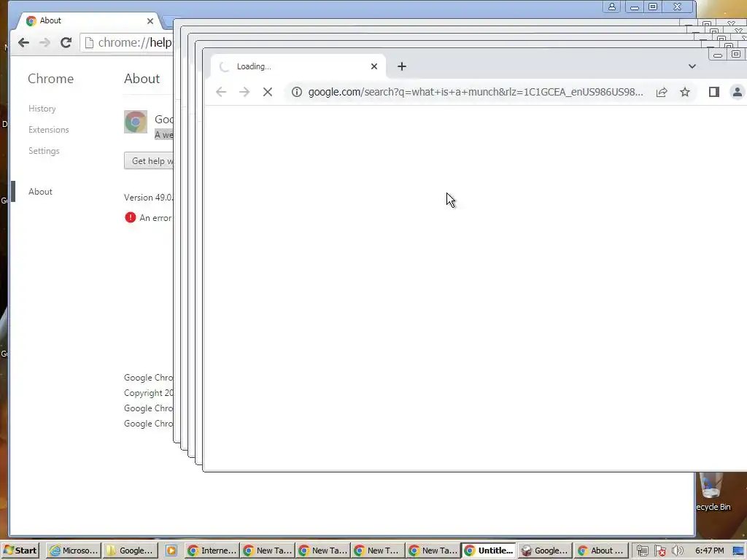Click the Chrome logo on the About page
The image size is (747, 560).
(x=136, y=122)
